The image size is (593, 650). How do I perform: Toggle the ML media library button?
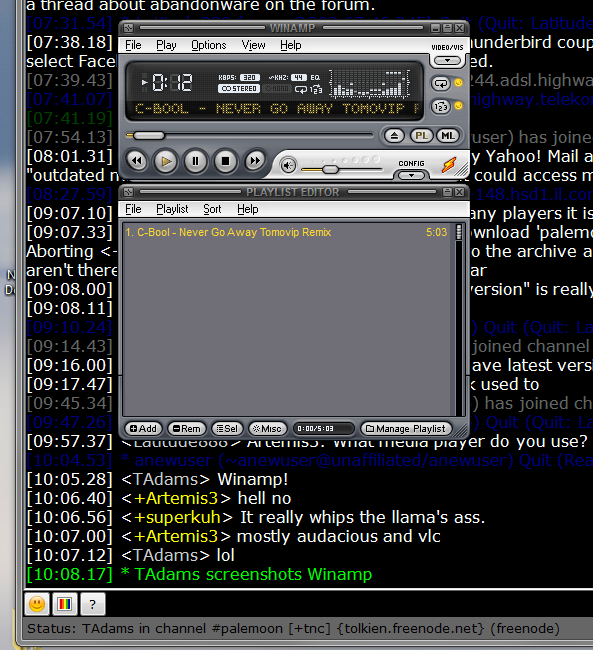tap(447, 136)
